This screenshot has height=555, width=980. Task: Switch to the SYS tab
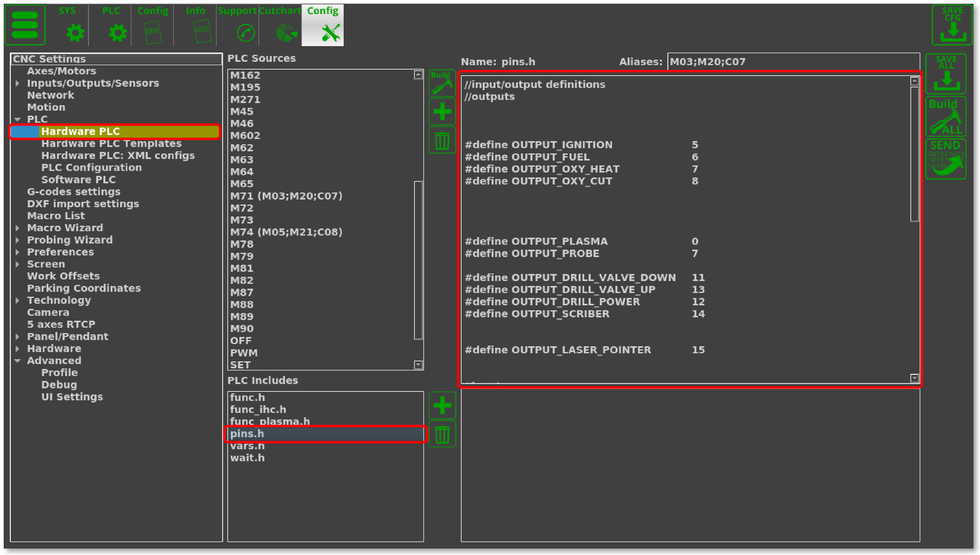point(67,25)
